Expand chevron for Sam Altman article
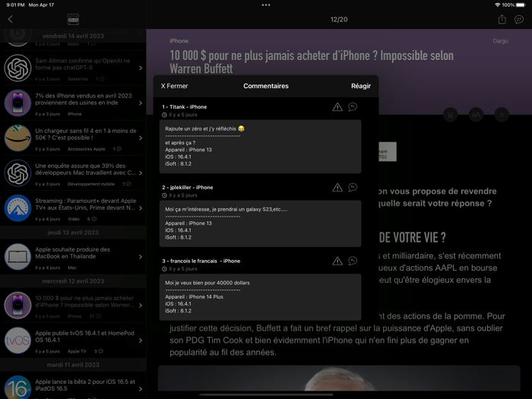The width and height of the screenshot is (532, 399). tap(141, 68)
